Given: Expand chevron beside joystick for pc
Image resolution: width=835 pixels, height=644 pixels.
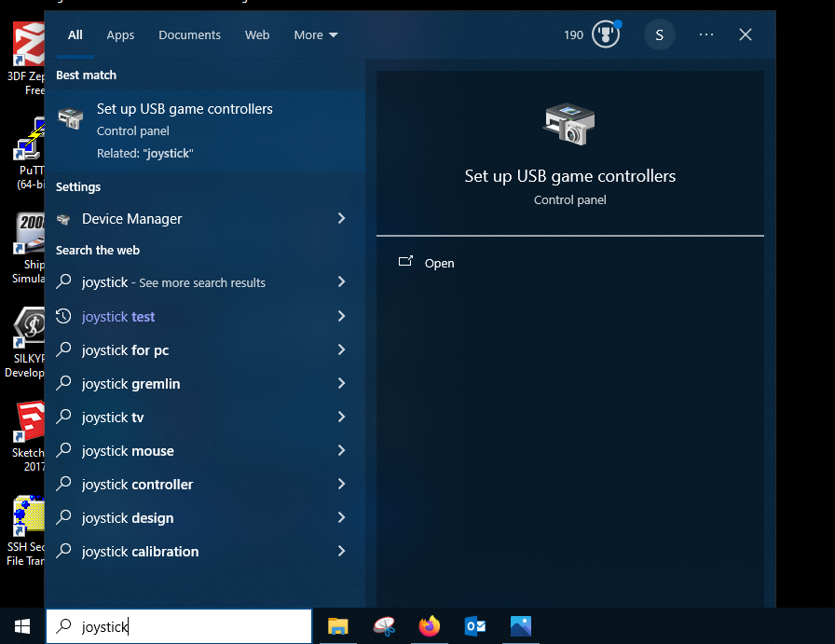Looking at the screenshot, I should [x=341, y=350].
